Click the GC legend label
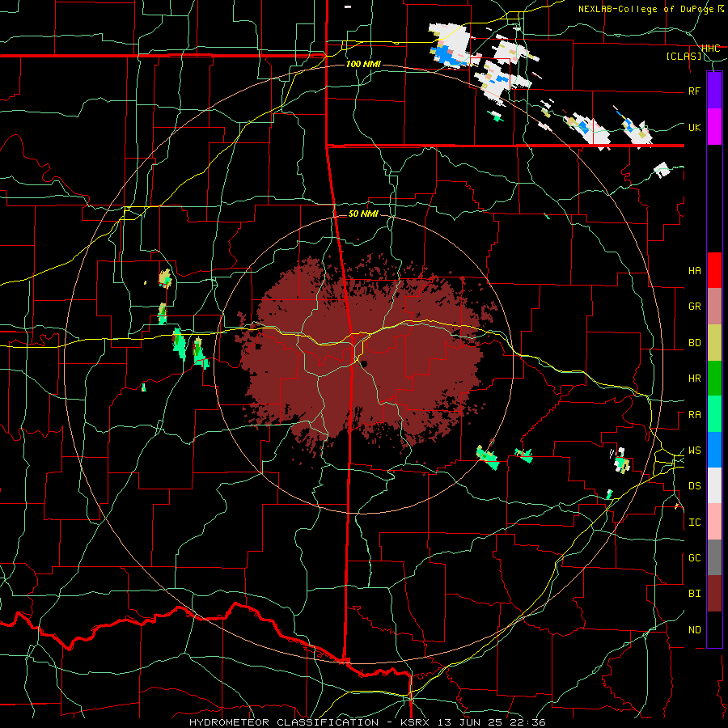Image resolution: width=728 pixels, height=728 pixels. (694, 558)
